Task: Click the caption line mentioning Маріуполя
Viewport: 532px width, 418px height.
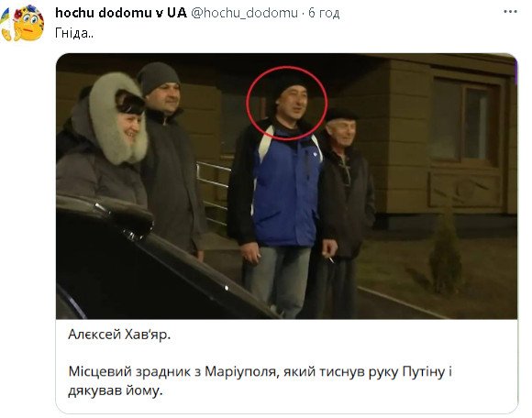Action: pos(260,371)
